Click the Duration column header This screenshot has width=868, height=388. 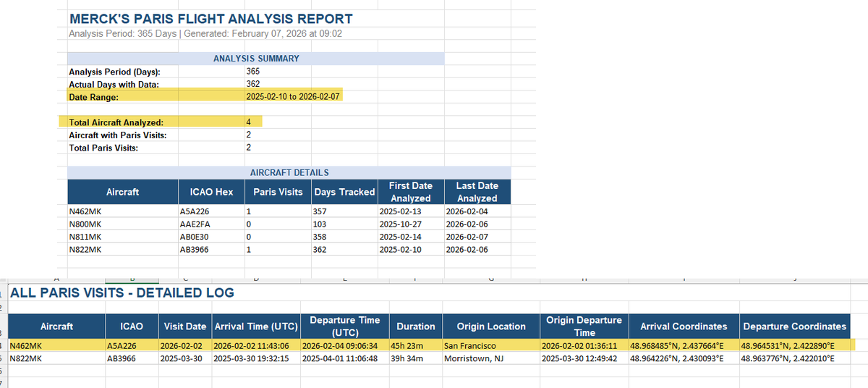coord(416,326)
